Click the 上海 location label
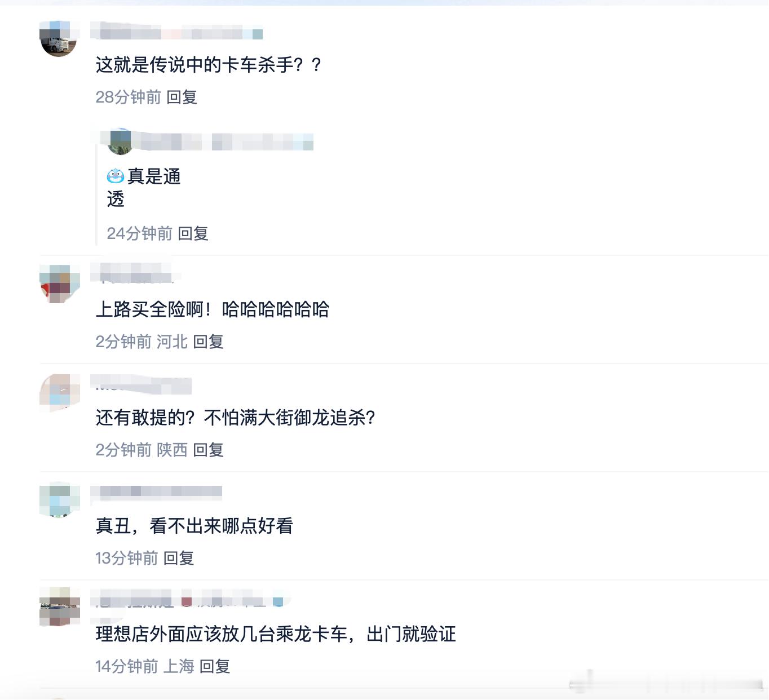The height and width of the screenshot is (700, 769). point(179,666)
